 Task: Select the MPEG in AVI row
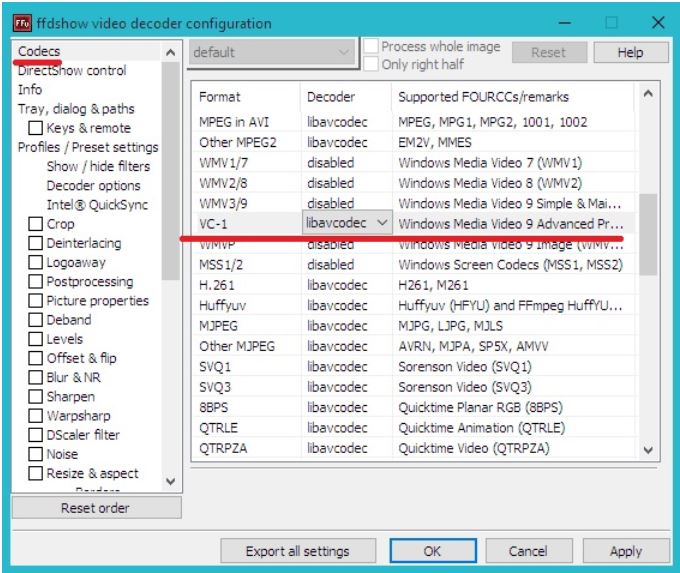point(415,122)
